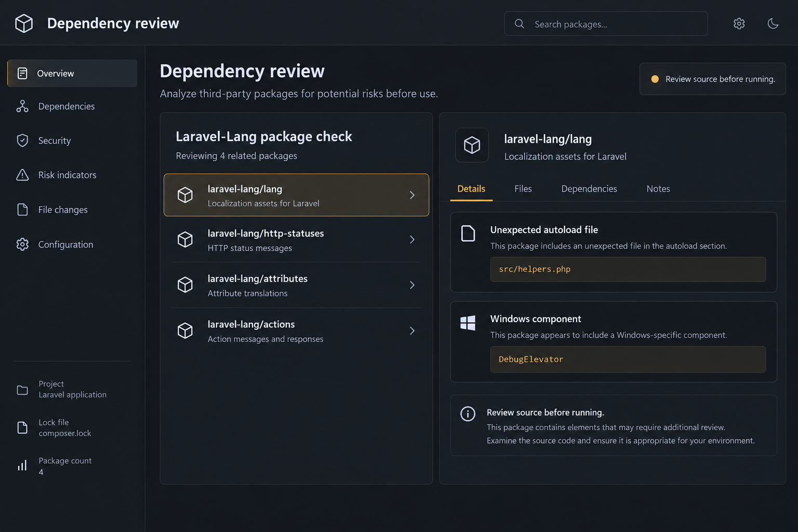Click the search magnifier icon
This screenshot has height=532, width=798.
point(519,23)
